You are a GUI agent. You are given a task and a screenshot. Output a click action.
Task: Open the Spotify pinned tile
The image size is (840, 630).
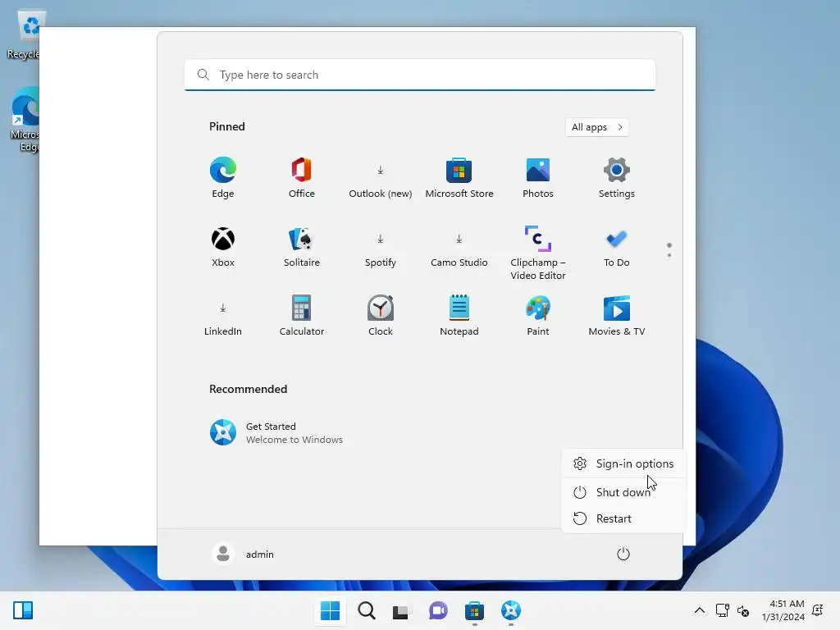click(x=381, y=247)
